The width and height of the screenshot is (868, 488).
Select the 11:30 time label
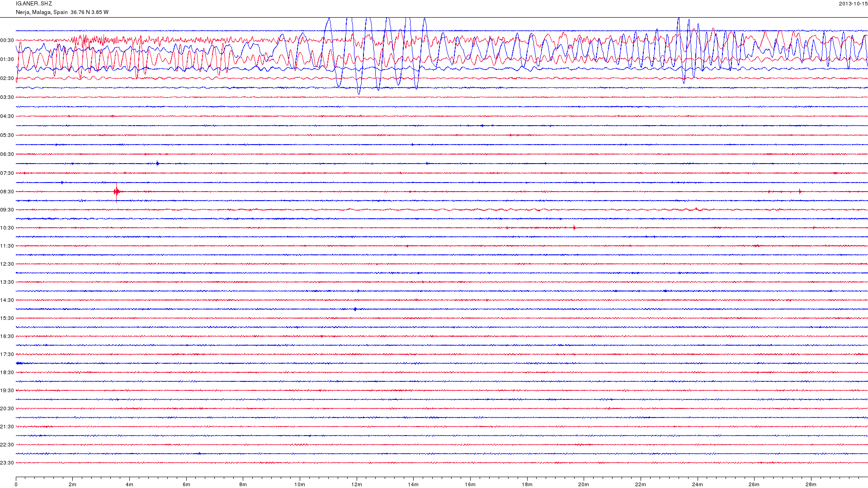(x=7, y=246)
